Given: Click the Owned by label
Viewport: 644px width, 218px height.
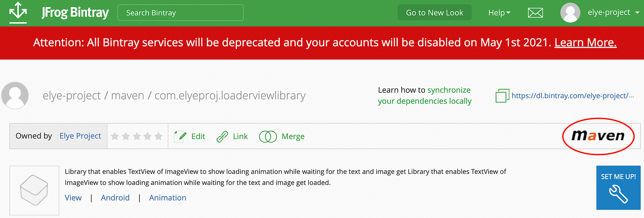Looking at the screenshot, I should pos(34,136).
